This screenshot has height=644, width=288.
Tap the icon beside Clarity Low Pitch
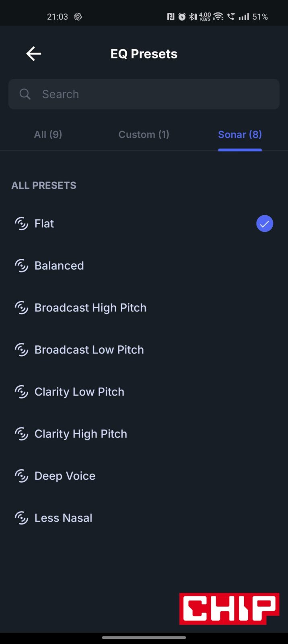22,392
